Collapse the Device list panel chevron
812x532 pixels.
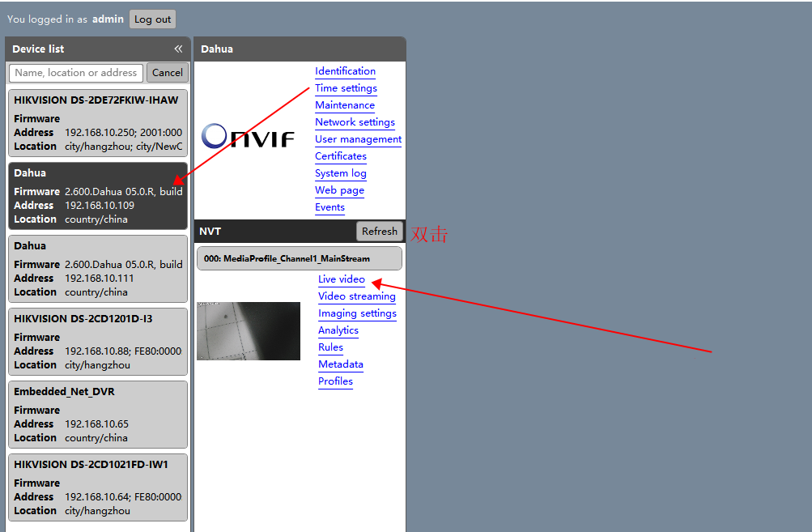click(x=178, y=49)
